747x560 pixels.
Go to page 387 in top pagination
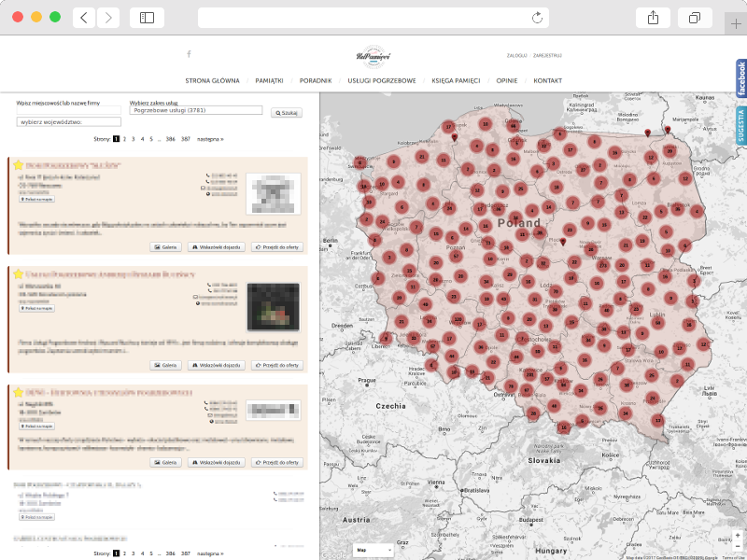pos(186,139)
